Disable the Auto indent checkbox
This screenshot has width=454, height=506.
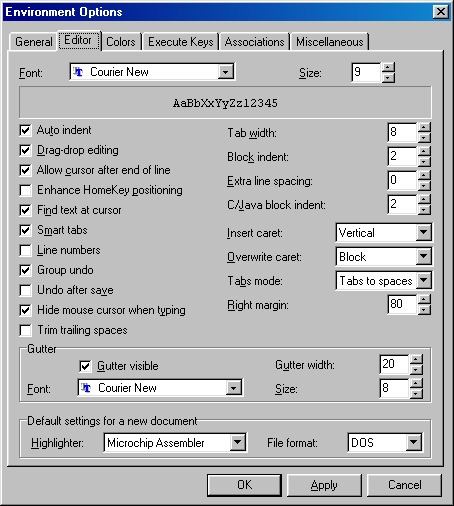25,130
